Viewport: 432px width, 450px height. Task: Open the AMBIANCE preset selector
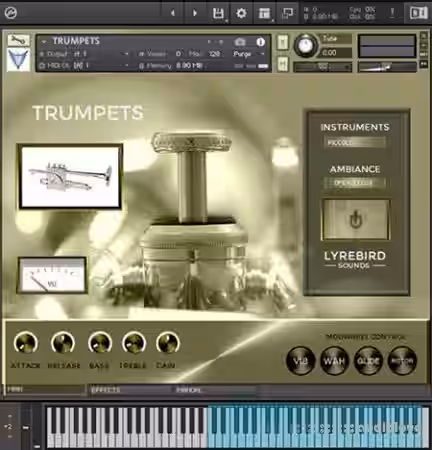354,183
